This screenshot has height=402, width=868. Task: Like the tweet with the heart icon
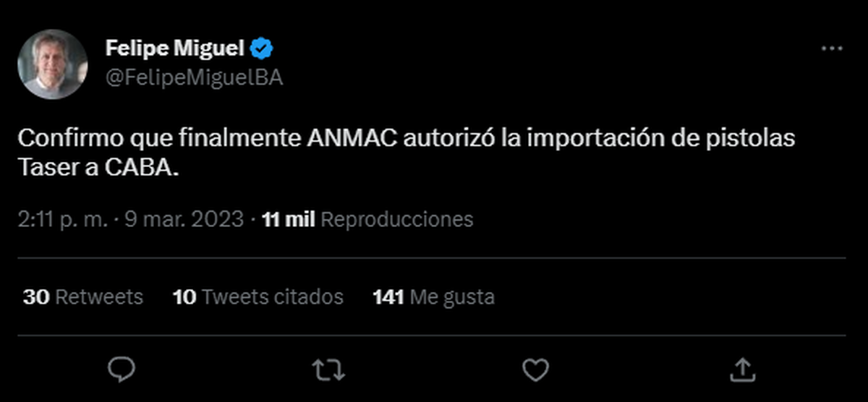click(535, 370)
